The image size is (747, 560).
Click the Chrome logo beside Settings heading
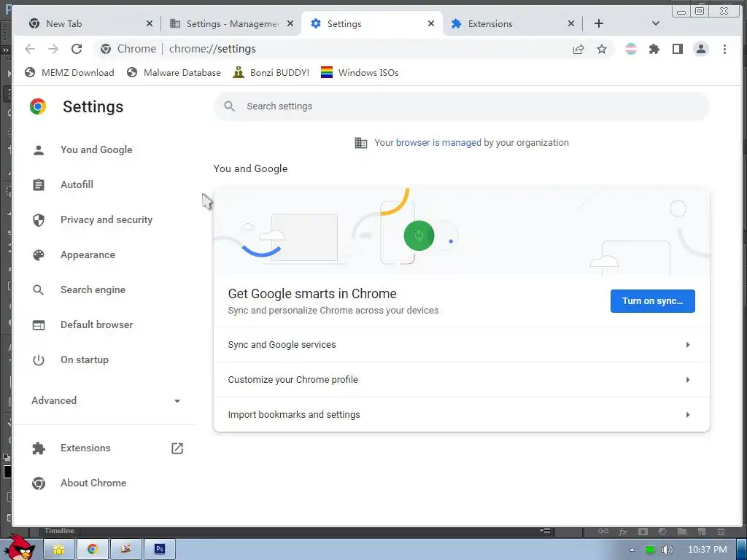click(x=38, y=106)
